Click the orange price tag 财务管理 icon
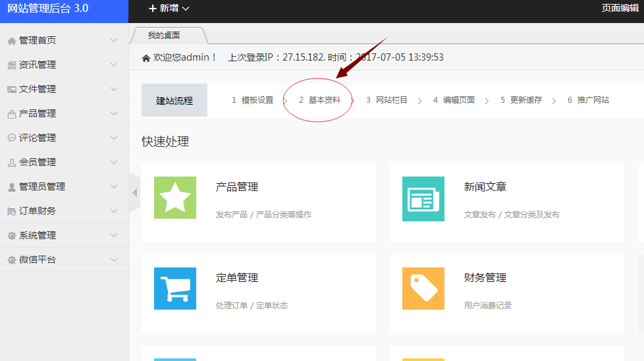Image resolution: width=644 pixels, height=361 pixels. coord(423,289)
